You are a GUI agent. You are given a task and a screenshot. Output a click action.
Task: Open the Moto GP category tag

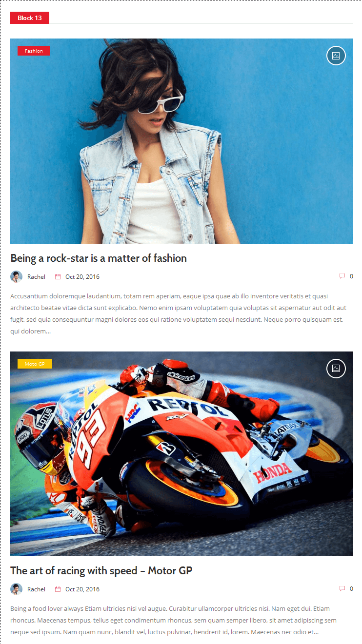click(35, 364)
